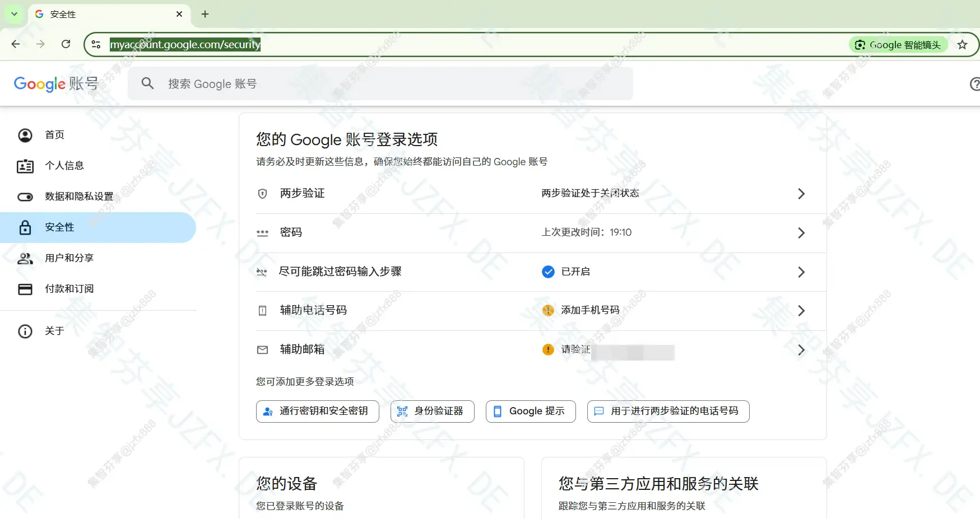Reload the page with refresh icon
980x519 pixels.
pyautogui.click(x=66, y=44)
